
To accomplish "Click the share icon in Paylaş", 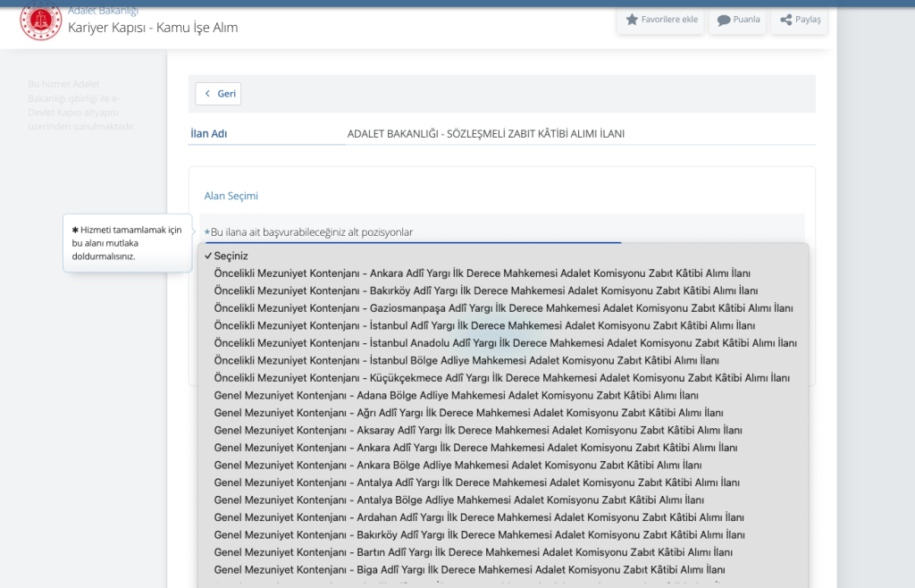I will 786,20.
